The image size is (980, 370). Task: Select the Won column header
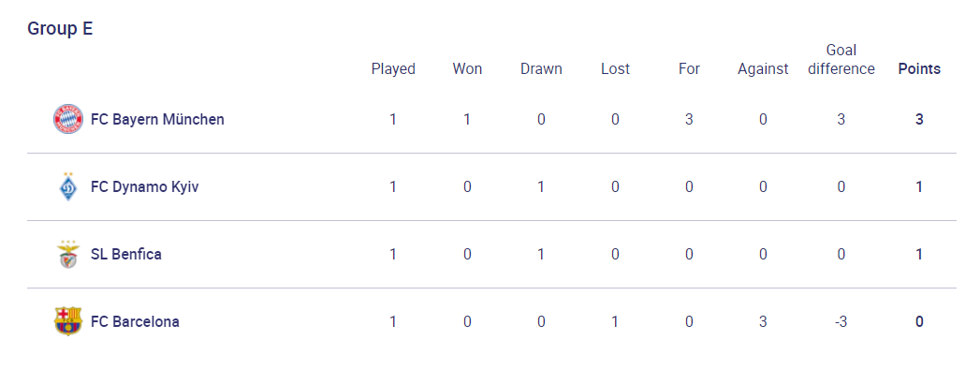click(x=467, y=68)
